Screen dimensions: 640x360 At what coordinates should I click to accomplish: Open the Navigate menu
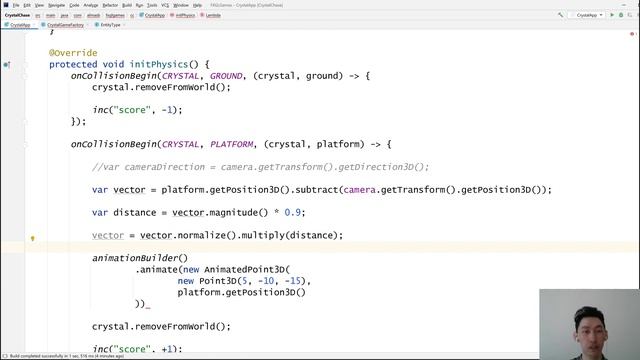coord(56,5)
